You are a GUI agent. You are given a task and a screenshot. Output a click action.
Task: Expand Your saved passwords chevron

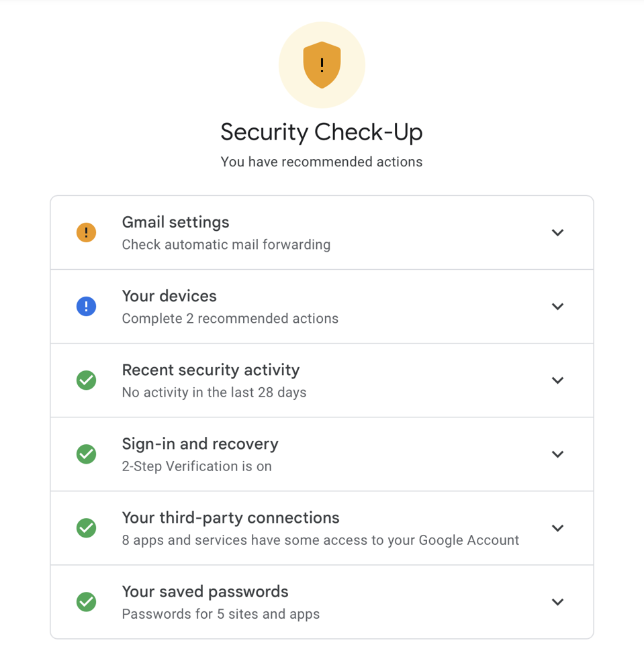557,602
